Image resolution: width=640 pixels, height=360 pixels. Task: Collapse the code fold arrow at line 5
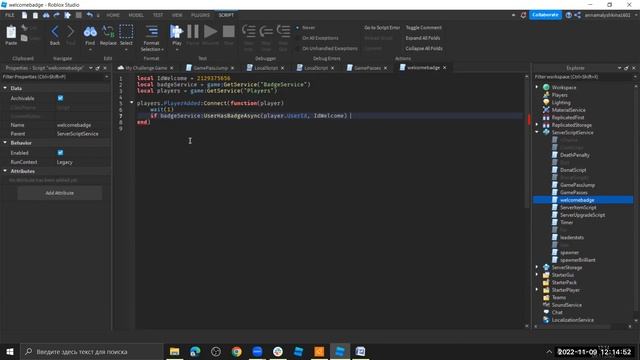tap(131, 102)
